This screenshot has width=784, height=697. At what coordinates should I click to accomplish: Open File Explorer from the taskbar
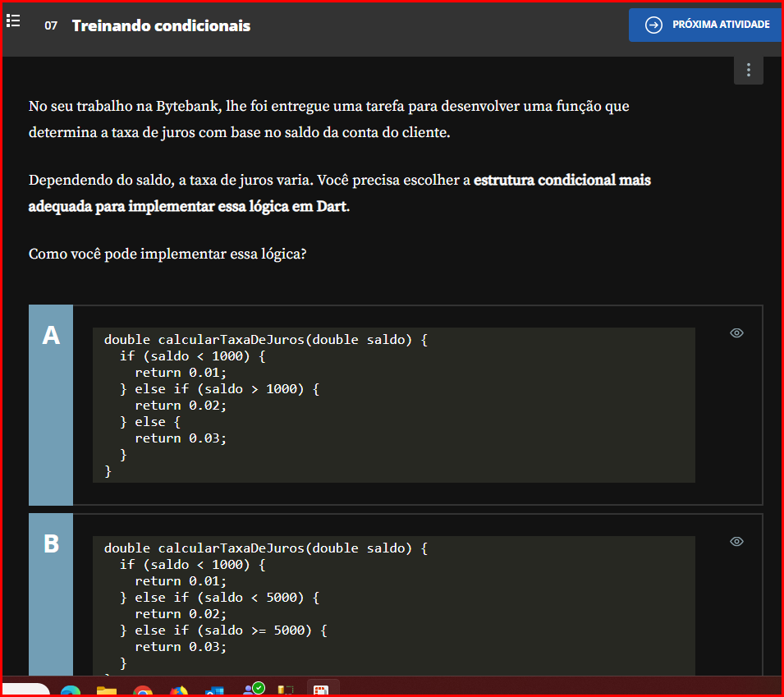[107, 691]
